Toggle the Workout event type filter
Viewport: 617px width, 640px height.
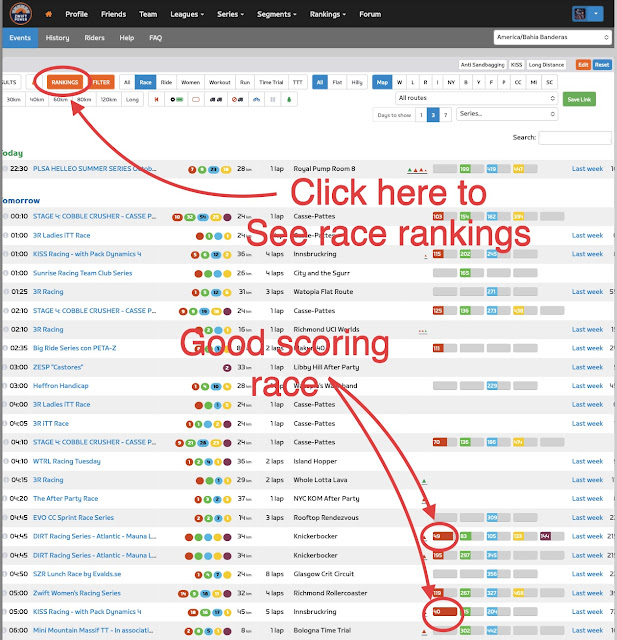pyautogui.click(x=220, y=82)
